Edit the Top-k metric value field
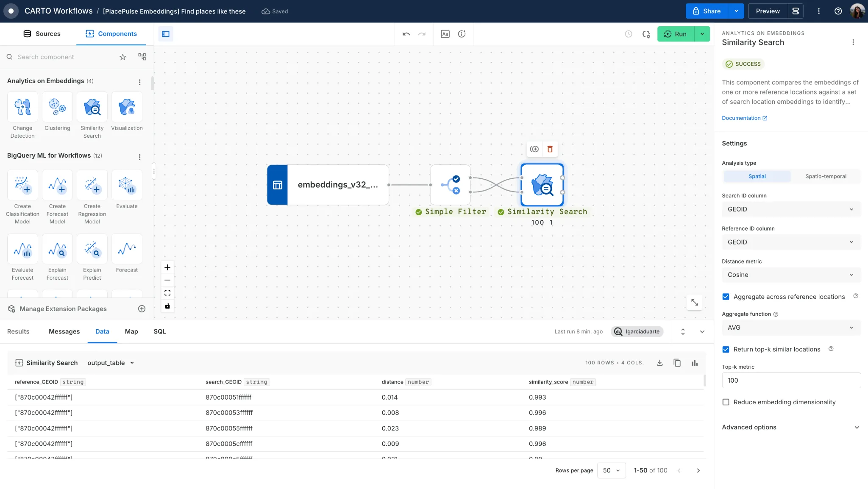The image size is (868, 489). pyautogui.click(x=791, y=381)
